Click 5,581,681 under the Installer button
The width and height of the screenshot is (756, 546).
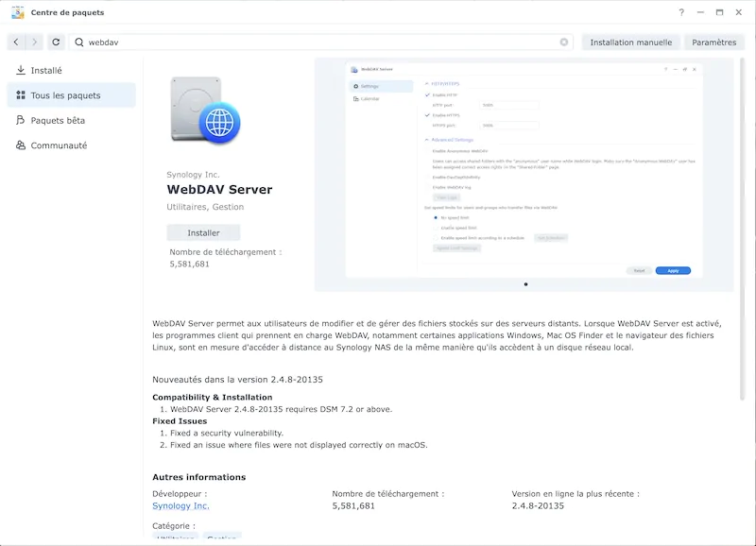pos(190,264)
